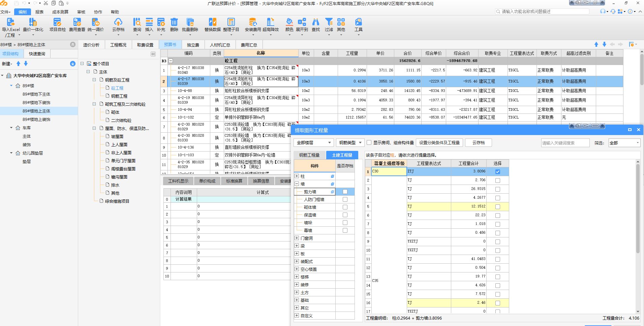Toggle the 人防门框墙 archive checkbox
Screen dimensions: 644x326
pyautogui.click(x=345, y=199)
